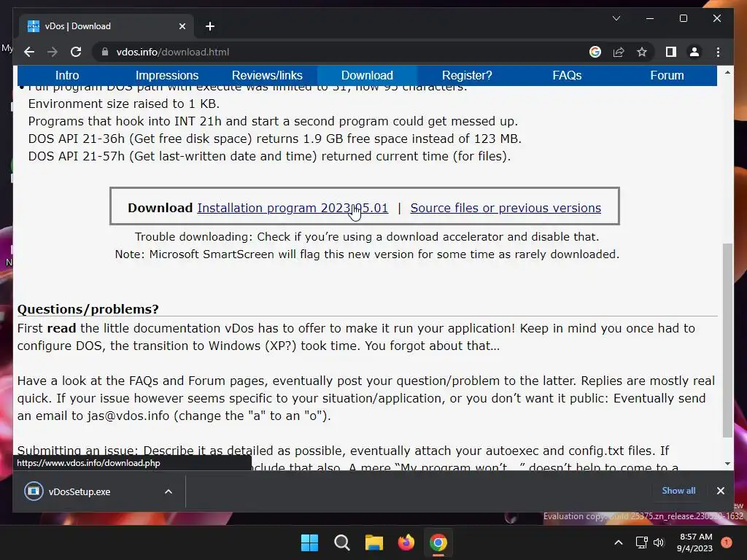Select the Download nav item
Viewport: 747px width, 560px height.
point(367,75)
